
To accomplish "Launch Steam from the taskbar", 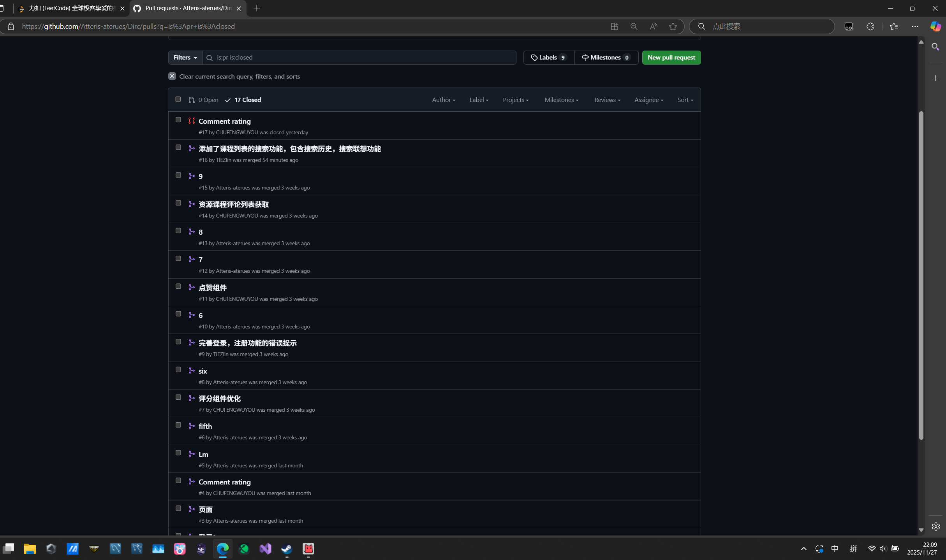I will [286, 549].
